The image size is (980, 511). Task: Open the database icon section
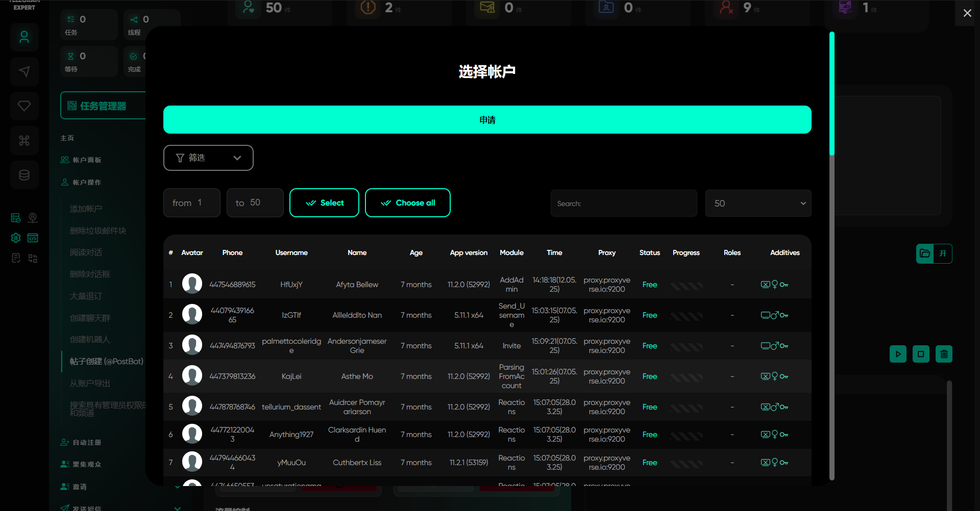(24, 175)
